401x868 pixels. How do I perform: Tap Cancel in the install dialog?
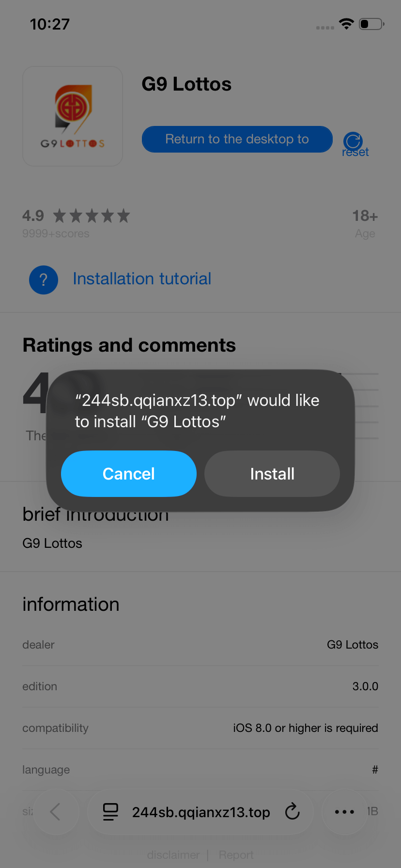pos(129,474)
